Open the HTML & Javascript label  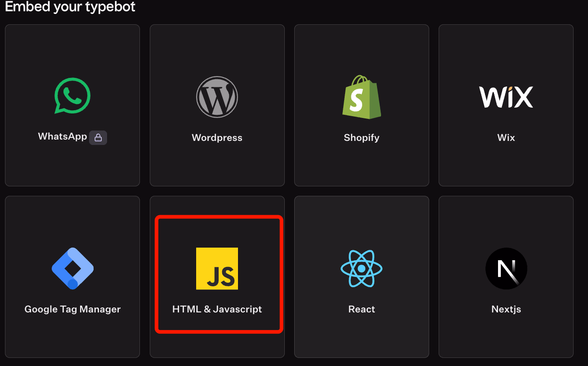point(217,309)
